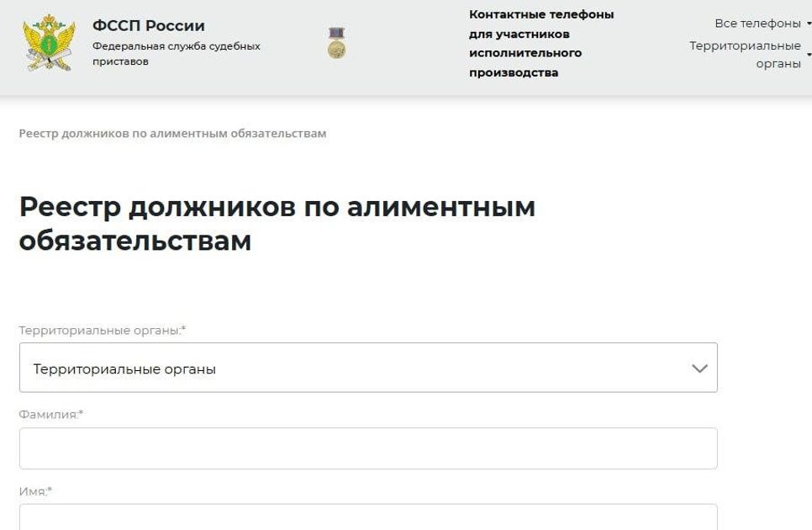Expand the 'Все телефоны' dropdown
Screen dimensions: 812x530
click(x=762, y=24)
